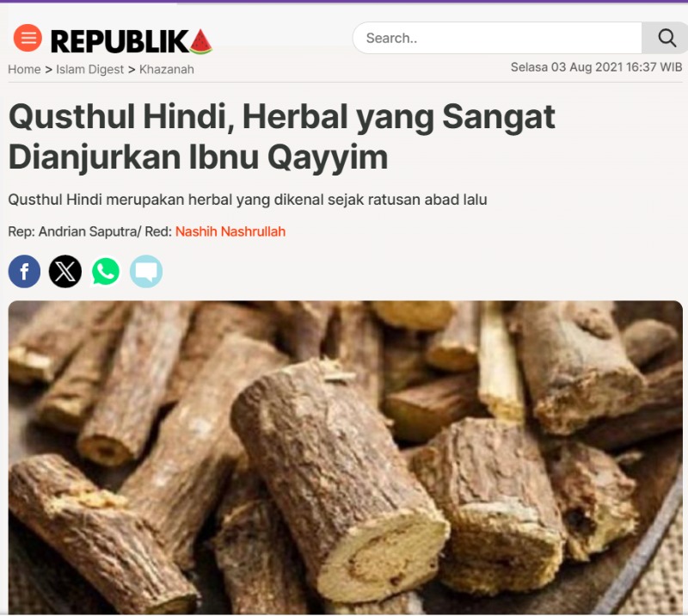Screen dimensions: 688x616
Task: Click the watermelon slice icon in logo
Action: coord(201,41)
